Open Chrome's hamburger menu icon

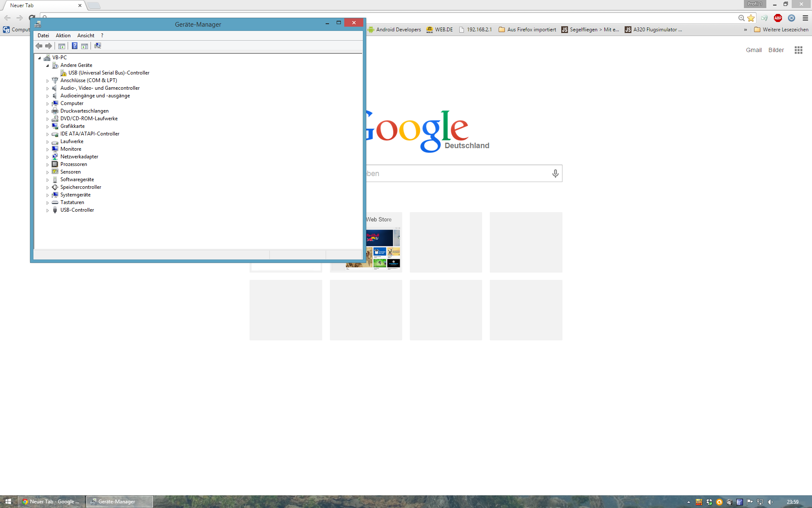pyautogui.click(x=805, y=18)
